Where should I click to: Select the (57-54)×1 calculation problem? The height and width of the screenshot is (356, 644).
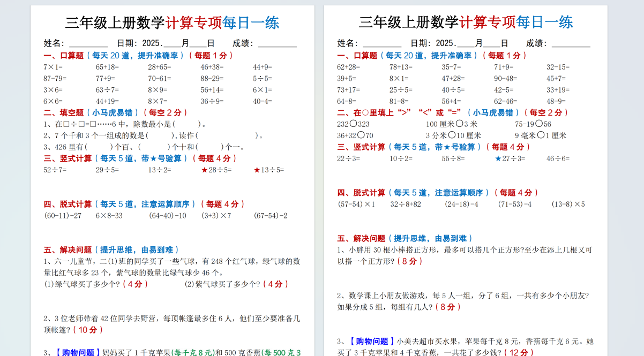tap(356, 204)
